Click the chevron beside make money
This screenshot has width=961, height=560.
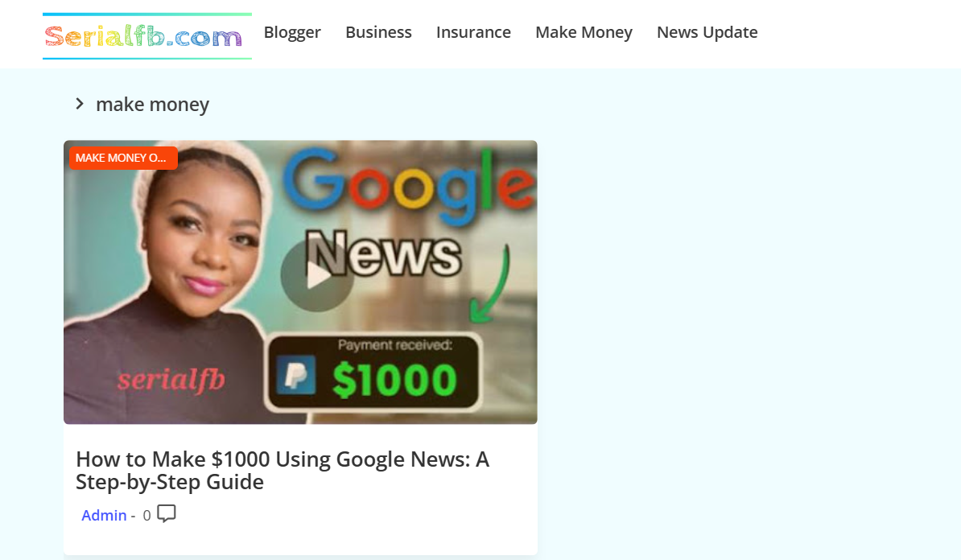click(80, 104)
